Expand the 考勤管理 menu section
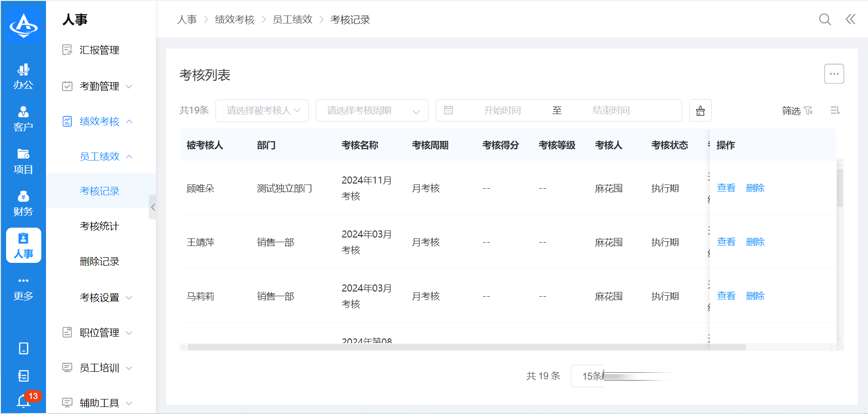 pos(100,86)
